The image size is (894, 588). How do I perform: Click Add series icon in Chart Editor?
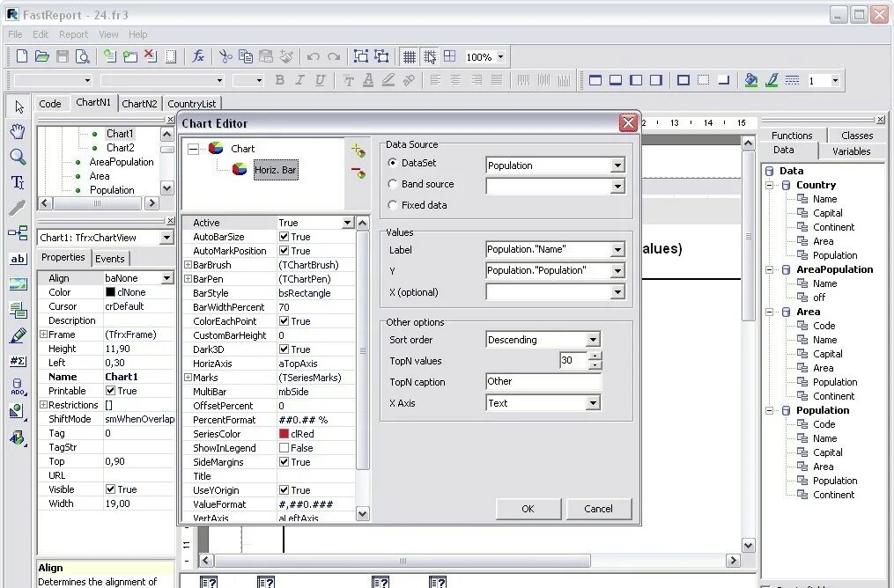tap(358, 151)
